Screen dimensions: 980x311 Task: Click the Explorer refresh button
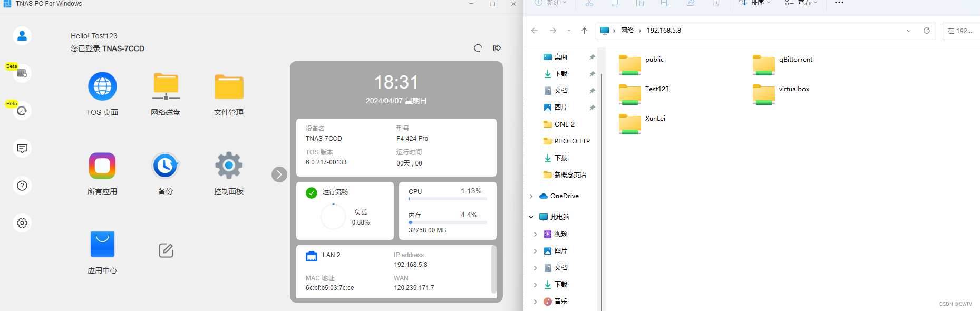[x=927, y=31]
